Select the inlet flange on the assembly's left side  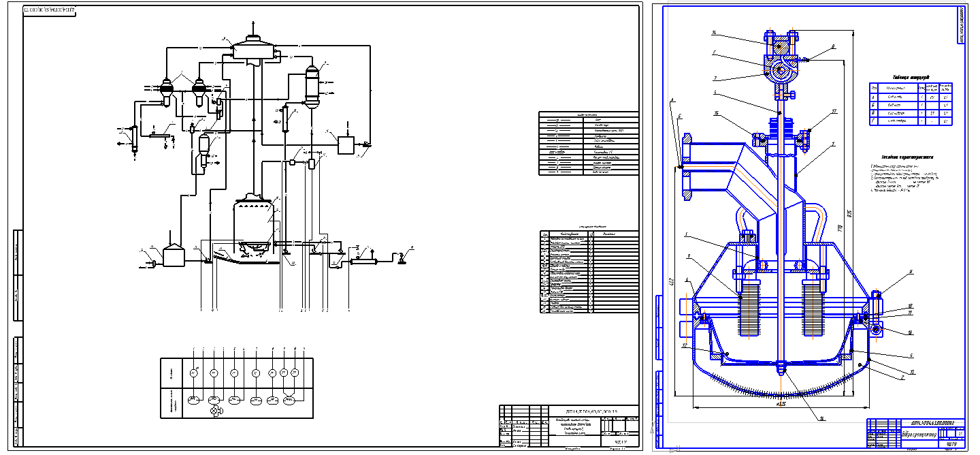687,167
